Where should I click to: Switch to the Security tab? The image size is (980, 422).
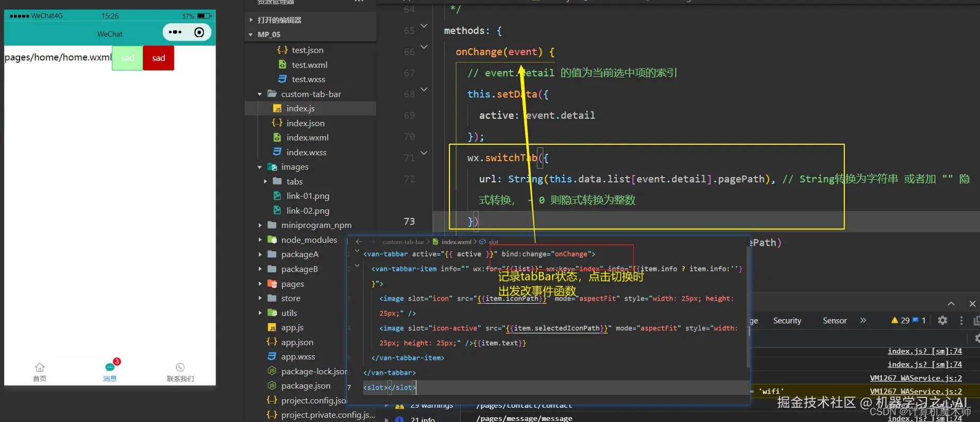click(x=787, y=320)
